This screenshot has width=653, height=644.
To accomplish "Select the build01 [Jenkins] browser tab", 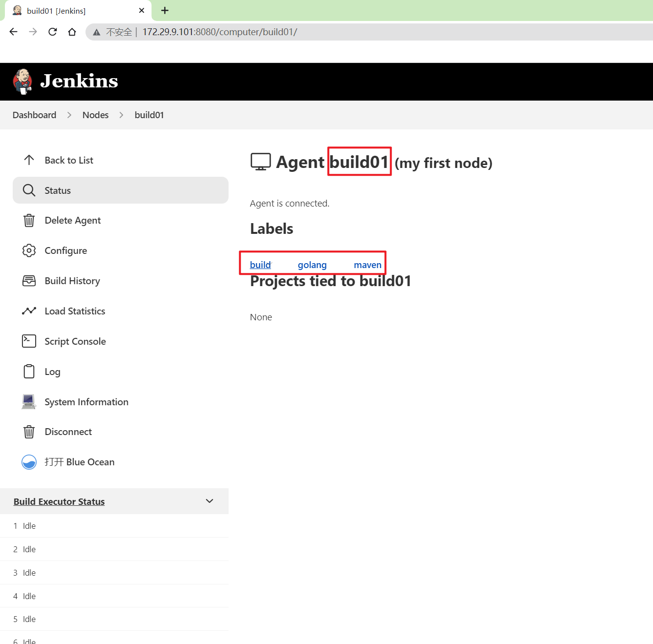I will [x=78, y=11].
